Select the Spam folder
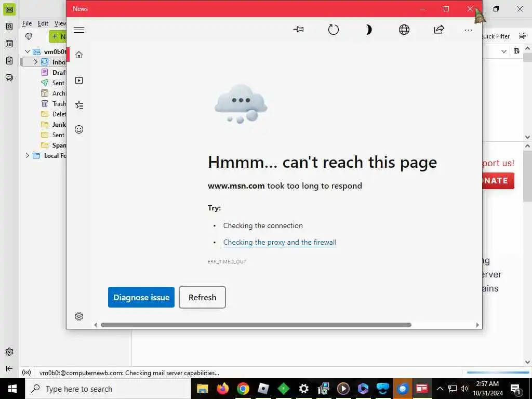The height and width of the screenshot is (399, 532). pos(54,145)
